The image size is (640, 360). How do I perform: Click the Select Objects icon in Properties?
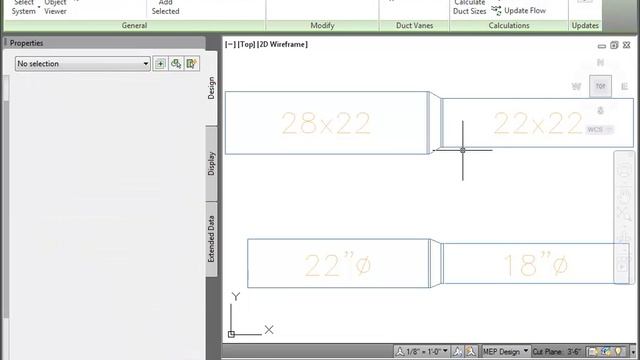pos(176,64)
